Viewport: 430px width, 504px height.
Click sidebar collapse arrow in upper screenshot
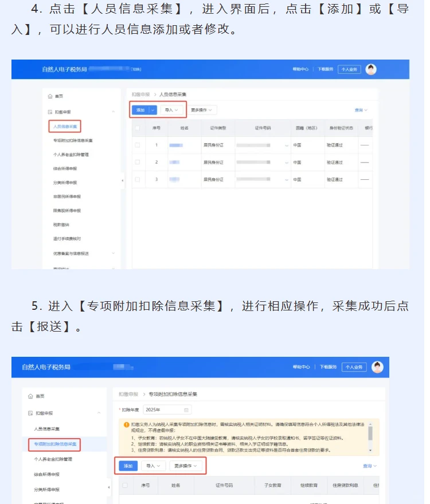[122, 180]
